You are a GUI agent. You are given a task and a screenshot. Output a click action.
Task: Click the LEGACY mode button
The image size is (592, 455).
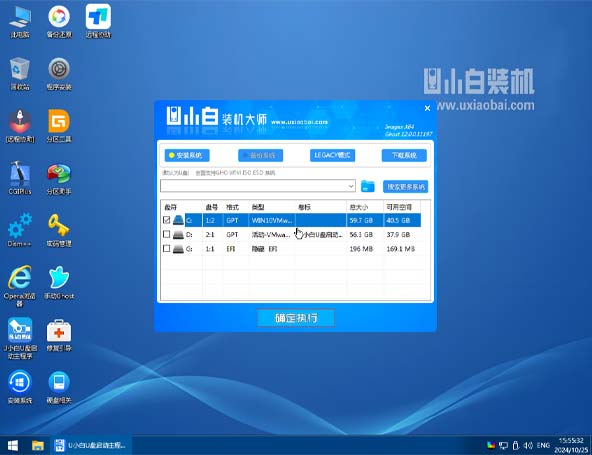click(x=332, y=155)
